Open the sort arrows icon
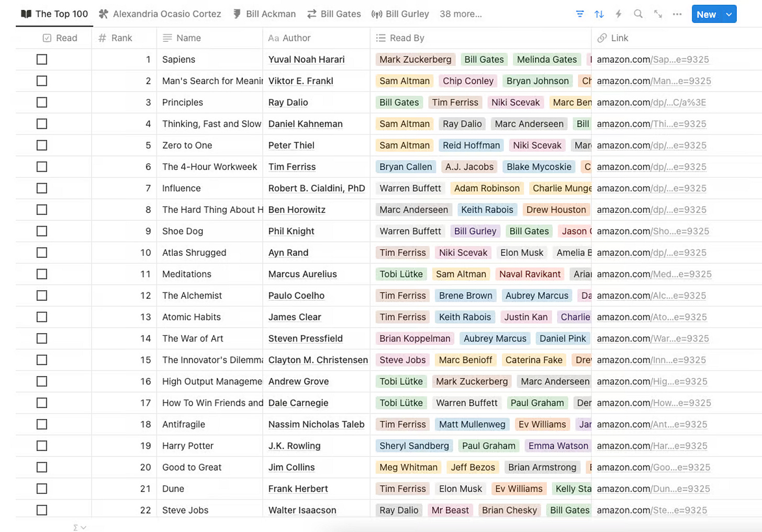 599,14
